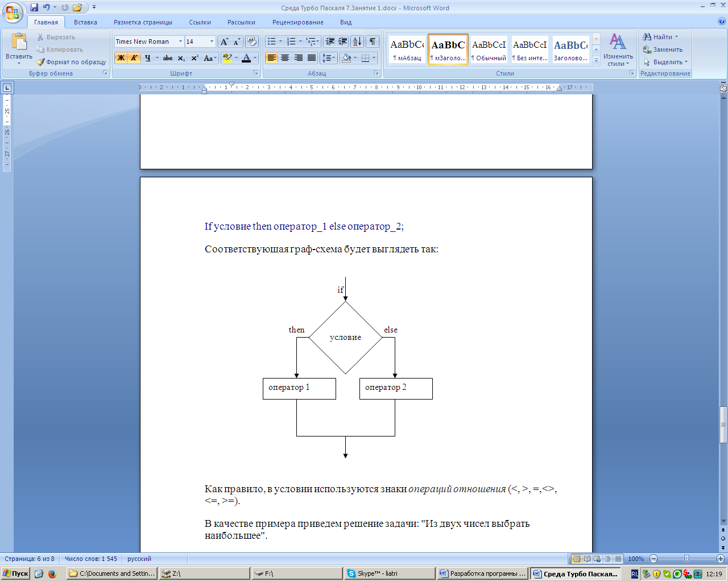
Task: Click Число слов: 1 545 in status bar
Action: click(91, 559)
